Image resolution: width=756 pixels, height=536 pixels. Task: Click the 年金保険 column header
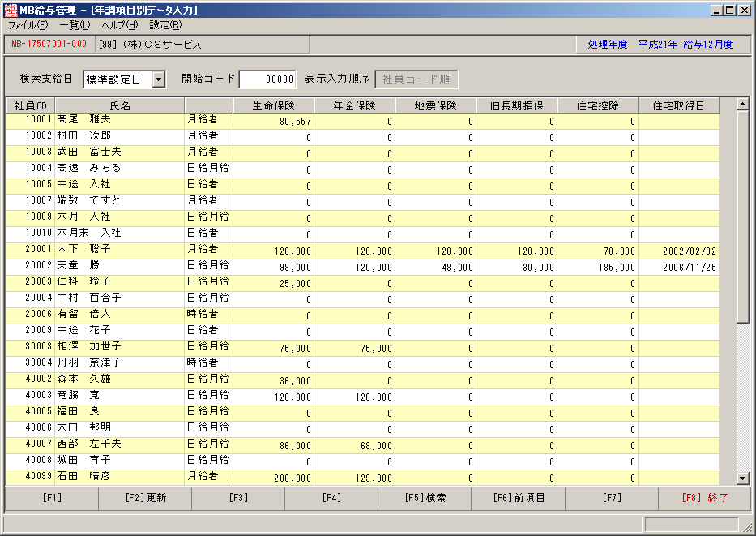354,105
